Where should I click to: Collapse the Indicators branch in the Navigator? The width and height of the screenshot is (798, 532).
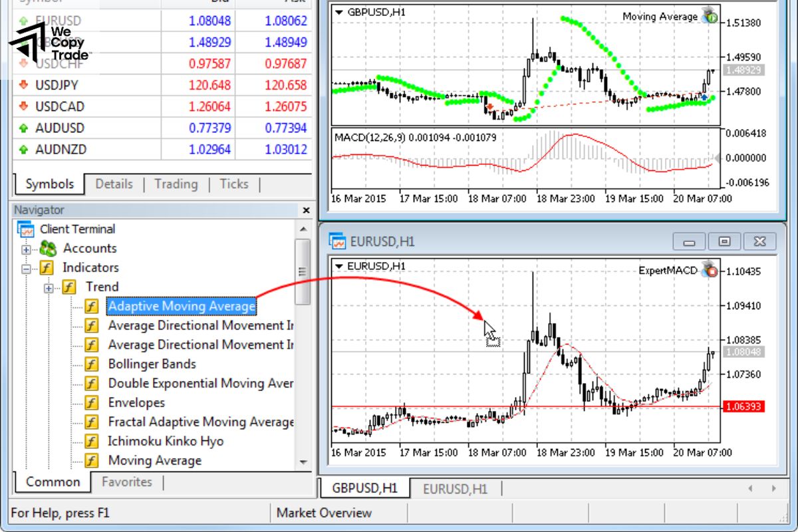pyautogui.click(x=25, y=268)
